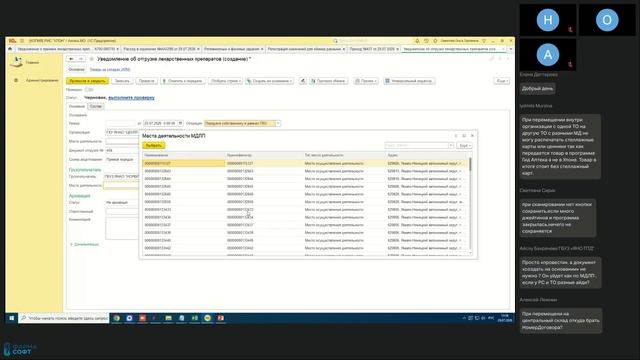Select participant avatar H in the call panel
The height and width of the screenshot is (360, 640).
tap(548, 20)
